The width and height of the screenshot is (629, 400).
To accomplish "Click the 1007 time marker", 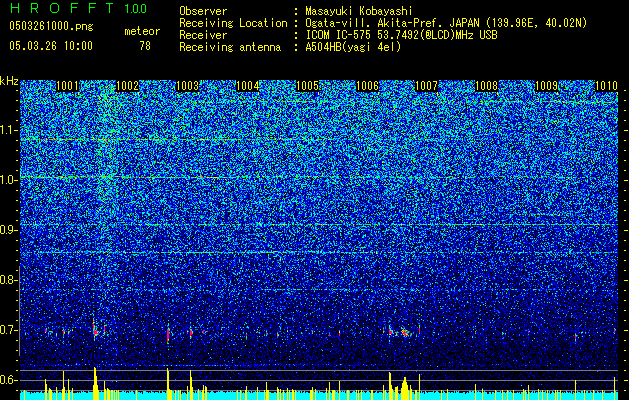I will click(x=426, y=86).
